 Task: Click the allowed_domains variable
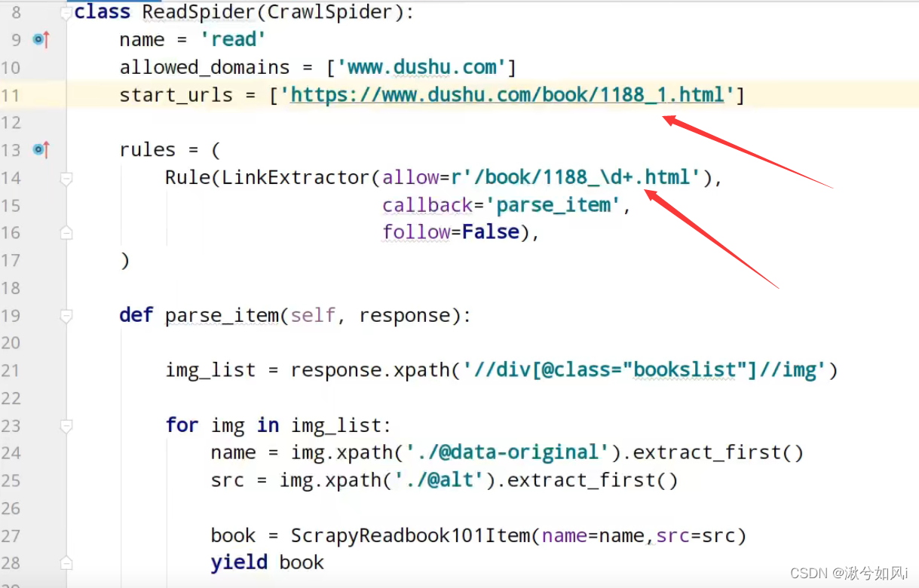(204, 67)
